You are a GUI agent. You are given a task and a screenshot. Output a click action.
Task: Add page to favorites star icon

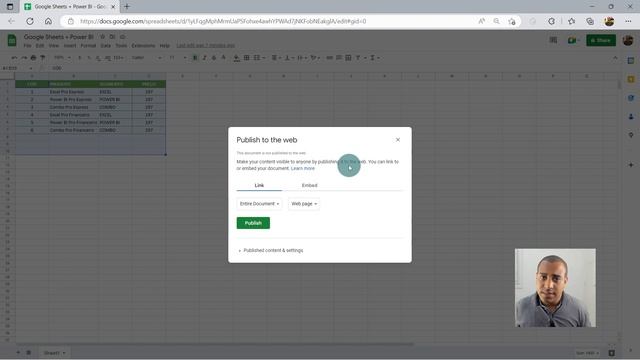click(512, 21)
